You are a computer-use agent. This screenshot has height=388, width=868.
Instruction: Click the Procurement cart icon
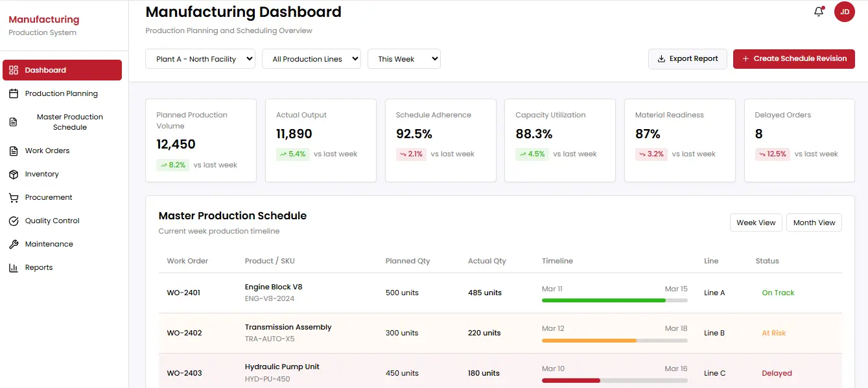(x=14, y=197)
